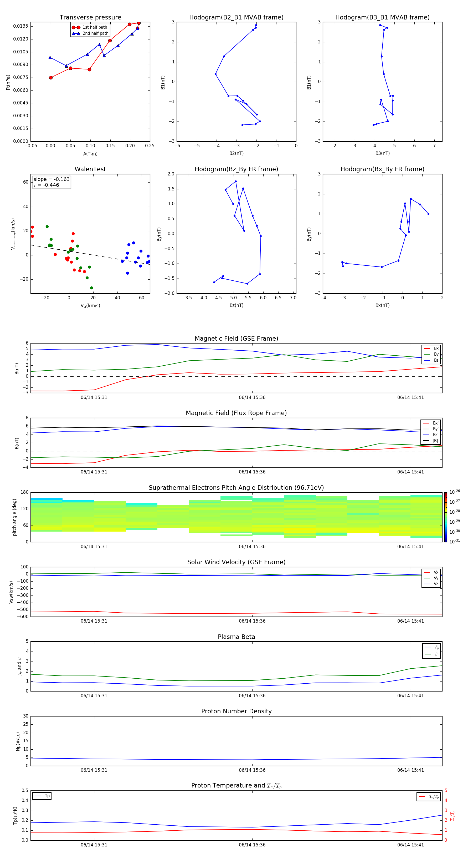Click the 'WalenTest' plot title

pyautogui.click(x=90, y=169)
